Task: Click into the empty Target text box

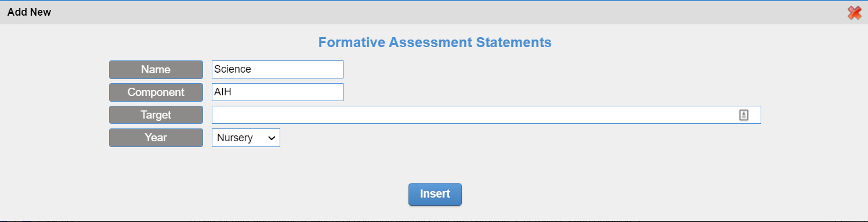Action: click(486, 115)
